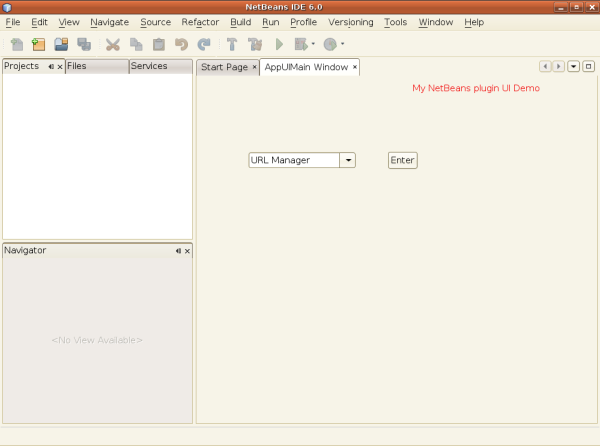Open the Navigate menu
Viewport: 600px width, 446px height.
tap(109, 22)
